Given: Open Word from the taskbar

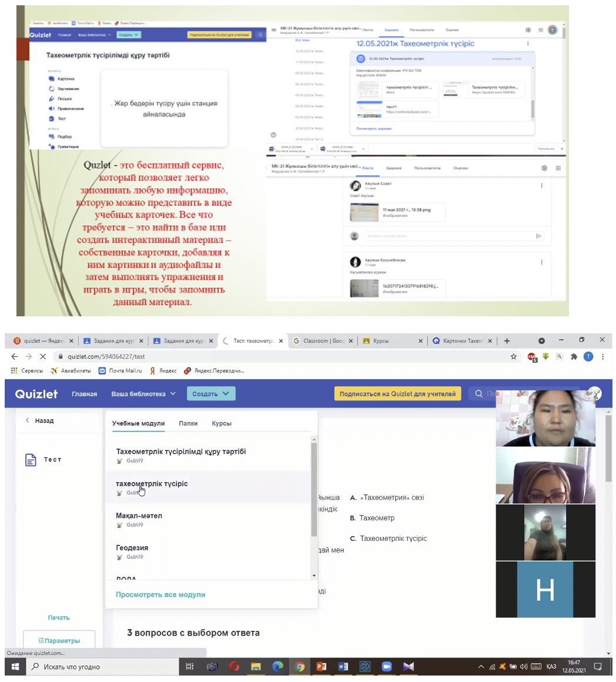Looking at the screenshot, I should click(343, 666).
